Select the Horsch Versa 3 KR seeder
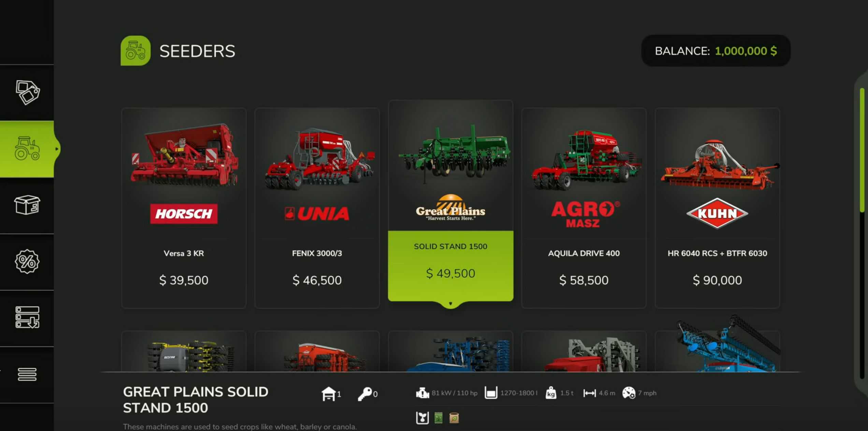The height and width of the screenshot is (431, 868). click(x=184, y=208)
